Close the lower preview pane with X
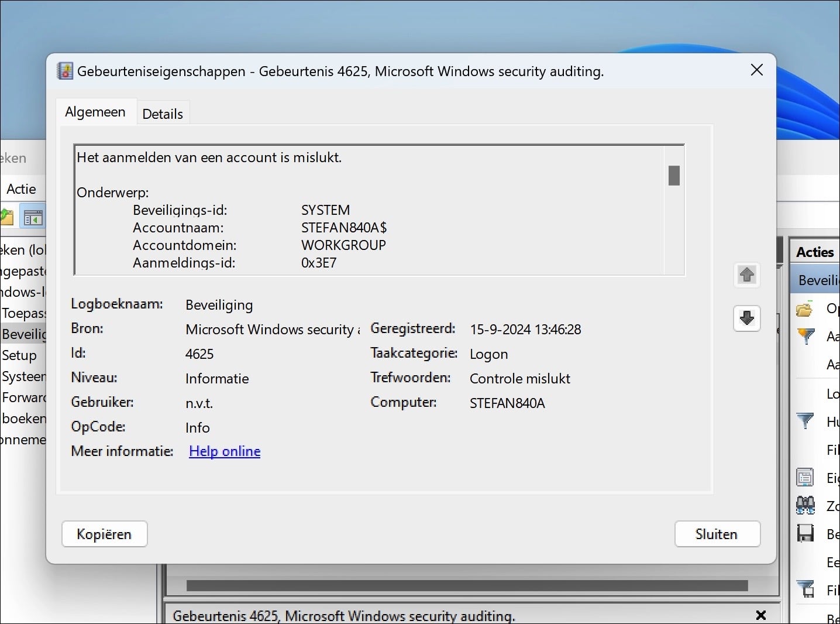 pos(760,615)
